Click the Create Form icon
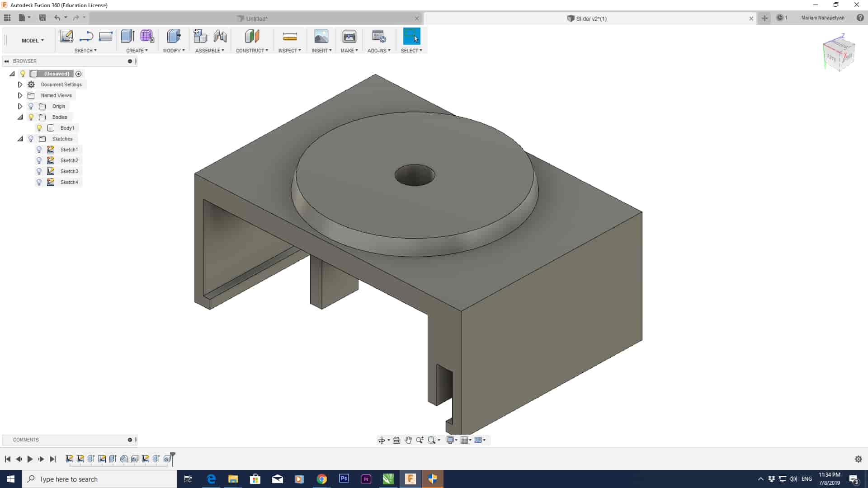 pyautogui.click(x=147, y=36)
